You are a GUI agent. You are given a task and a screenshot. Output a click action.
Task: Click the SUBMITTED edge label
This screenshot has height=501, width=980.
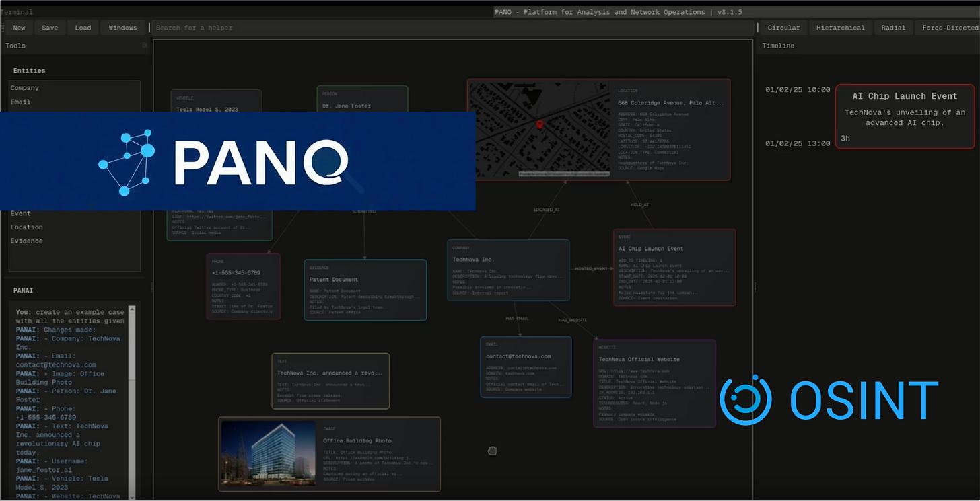coord(364,211)
